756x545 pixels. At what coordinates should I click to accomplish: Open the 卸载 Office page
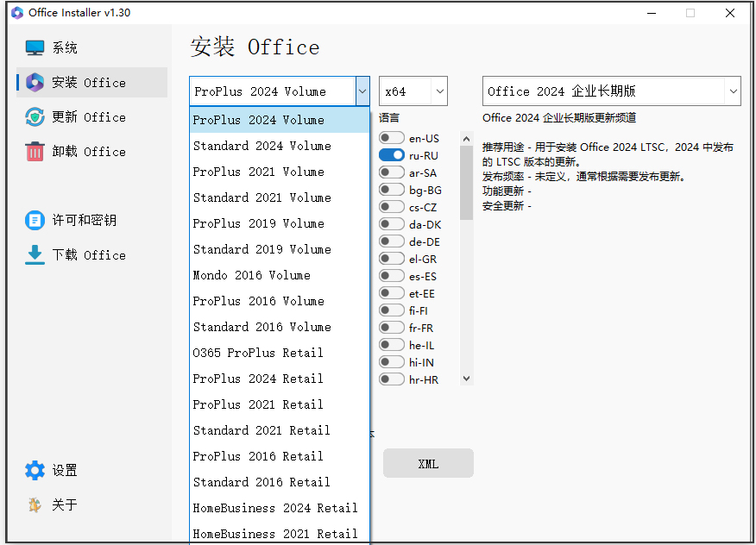click(91, 151)
